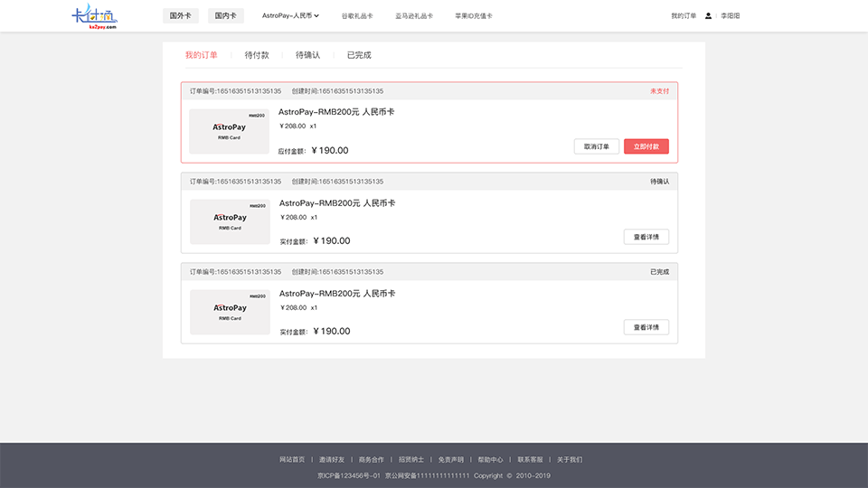The height and width of the screenshot is (488, 868).
Task: Open the 招贤纳士 footer link
Action: pyautogui.click(x=411, y=460)
